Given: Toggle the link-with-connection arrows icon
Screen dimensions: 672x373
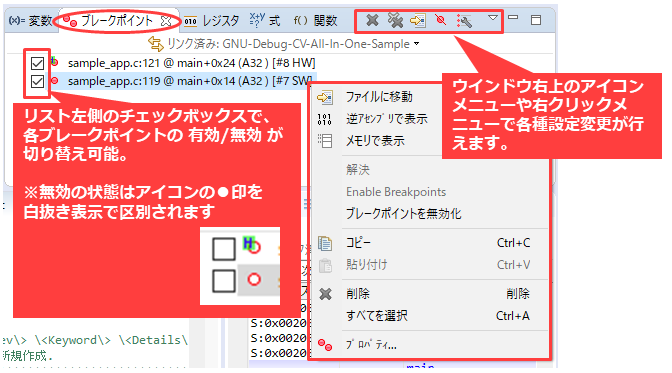Looking at the screenshot, I should click(x=156, y=44).
